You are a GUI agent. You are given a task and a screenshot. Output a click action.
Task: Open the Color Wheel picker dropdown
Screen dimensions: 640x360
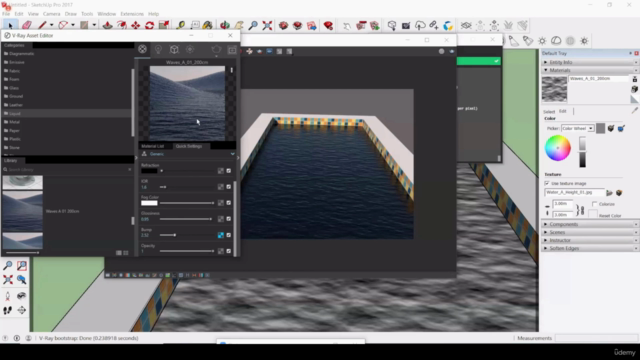(578, 128)
